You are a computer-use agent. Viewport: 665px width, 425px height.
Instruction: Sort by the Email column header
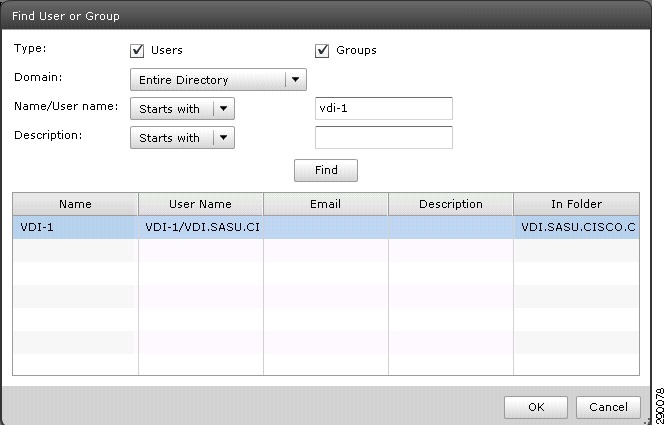[326, 204]
